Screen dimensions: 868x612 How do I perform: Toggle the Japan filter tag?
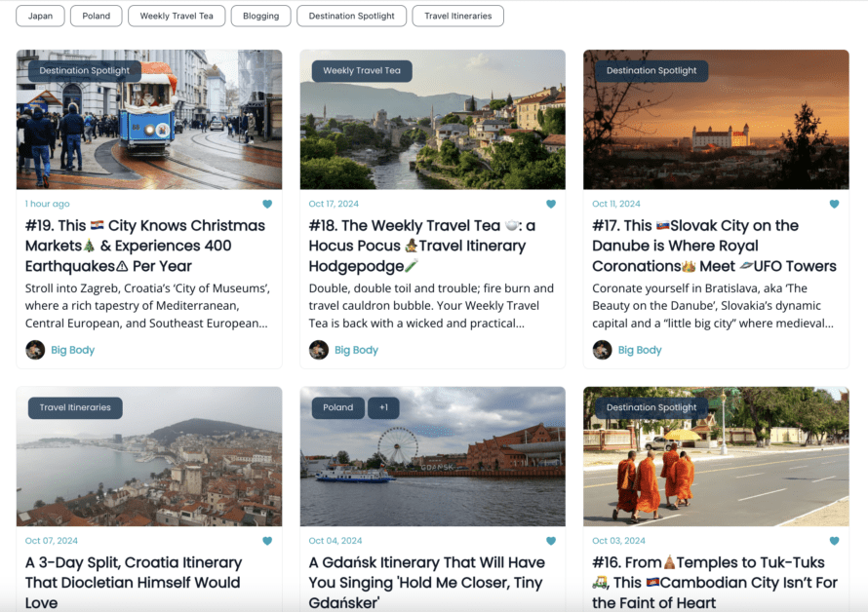coord(40,16)
